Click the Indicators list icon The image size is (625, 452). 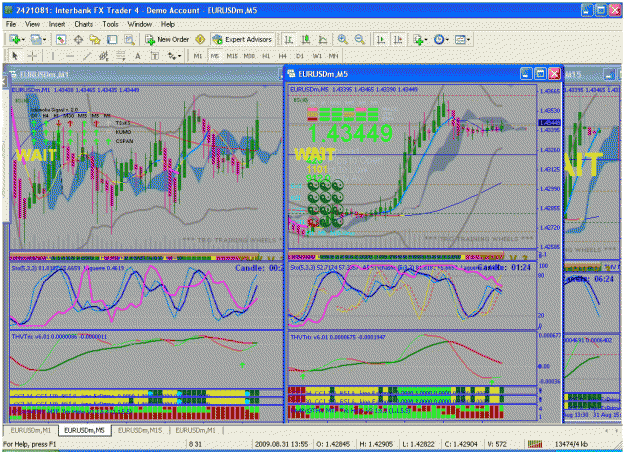pos(418,39)
